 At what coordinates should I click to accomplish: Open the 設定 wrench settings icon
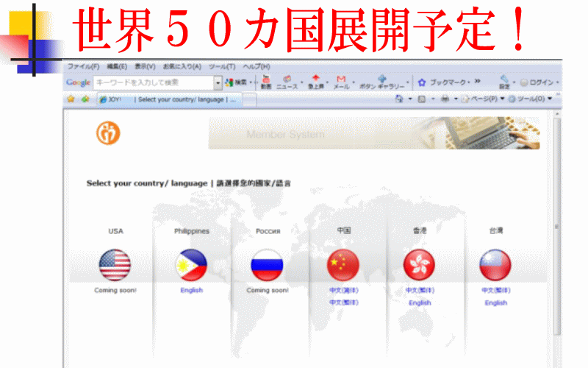(504, 82)
